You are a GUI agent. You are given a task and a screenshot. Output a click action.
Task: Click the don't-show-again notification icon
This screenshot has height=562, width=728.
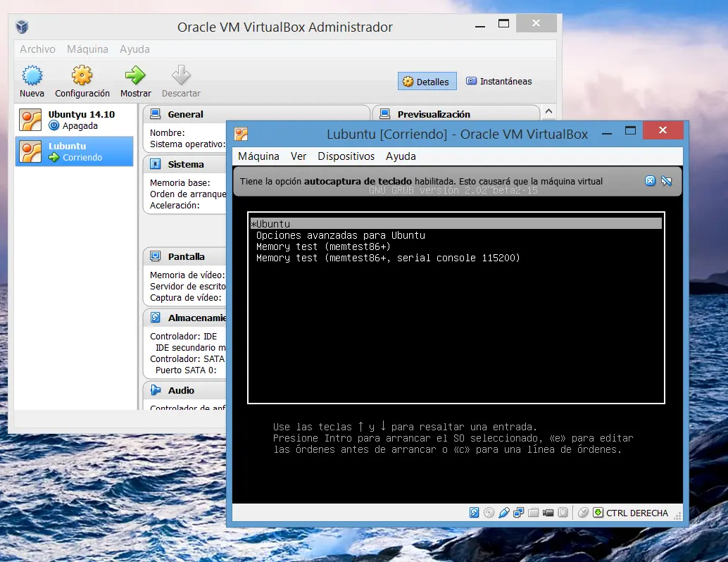click(x=667, y=181)
